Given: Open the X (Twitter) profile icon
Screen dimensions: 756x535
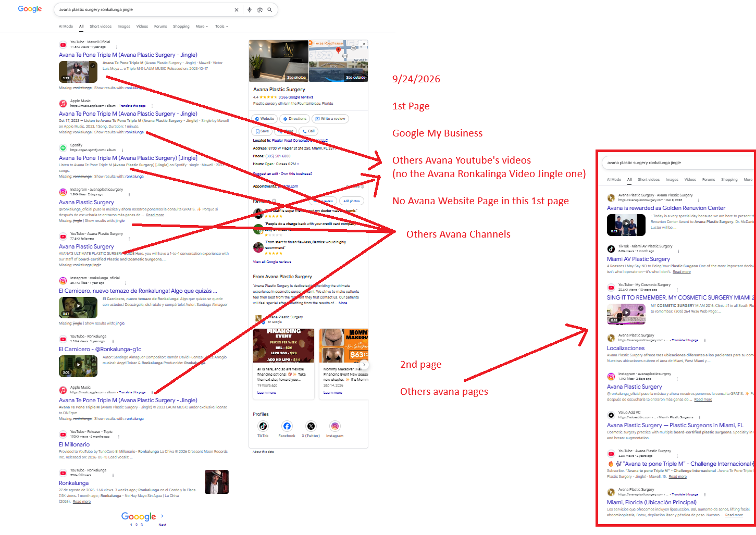Looking at the screenshot, I should pos(311,426).
